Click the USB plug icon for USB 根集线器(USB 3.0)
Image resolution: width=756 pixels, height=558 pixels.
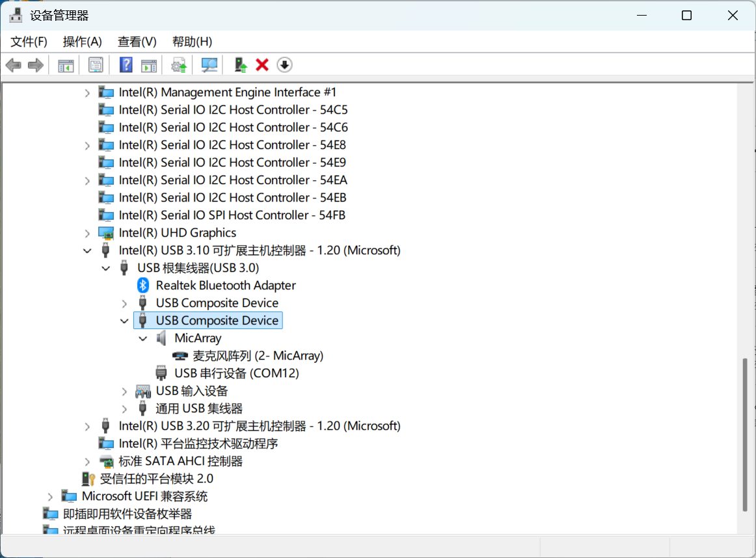point(124,268)
